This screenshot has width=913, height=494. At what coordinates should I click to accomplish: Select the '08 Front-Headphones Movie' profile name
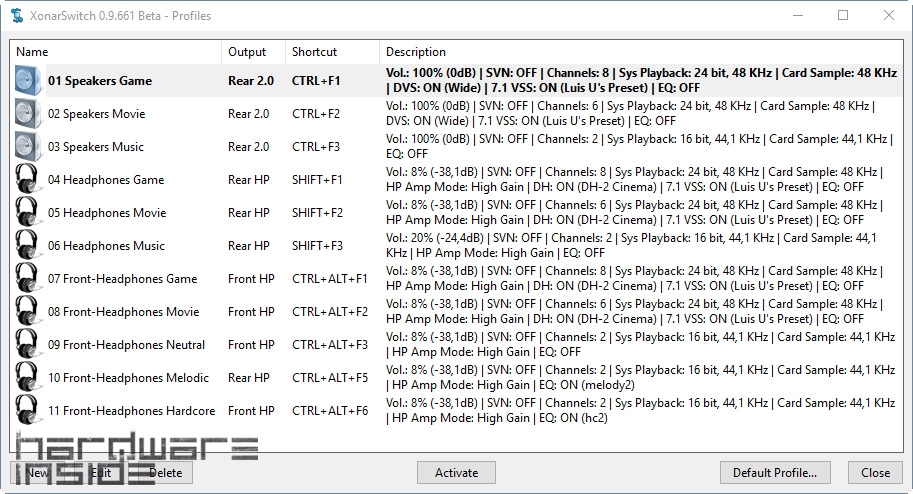tap(123, 312)
